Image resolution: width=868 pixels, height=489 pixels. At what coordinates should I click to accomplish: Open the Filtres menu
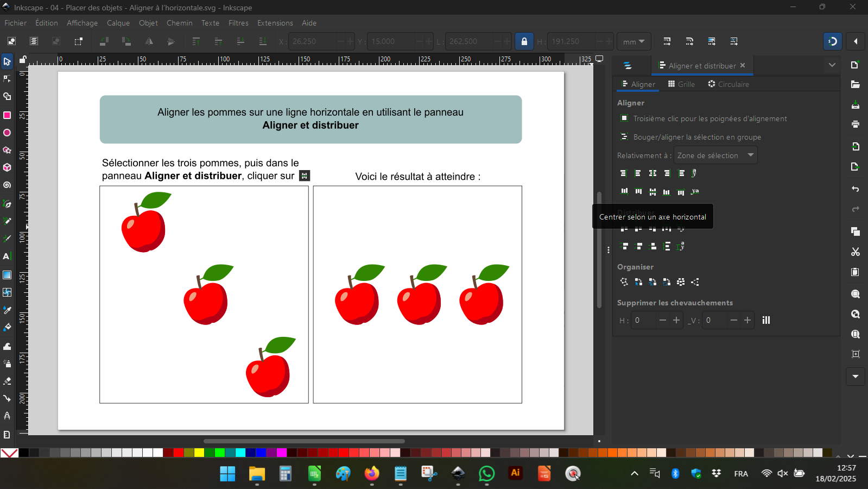[238, 23]
